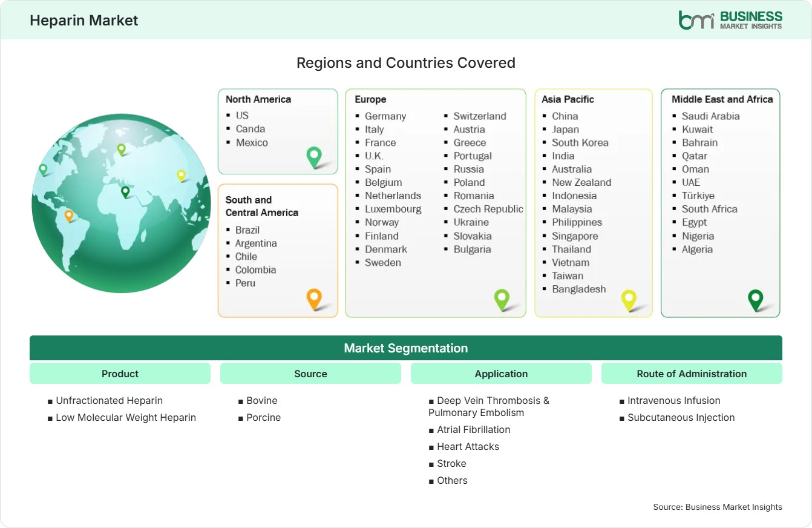
Task: Click the North America heading
Action: (x=258, y=99)
